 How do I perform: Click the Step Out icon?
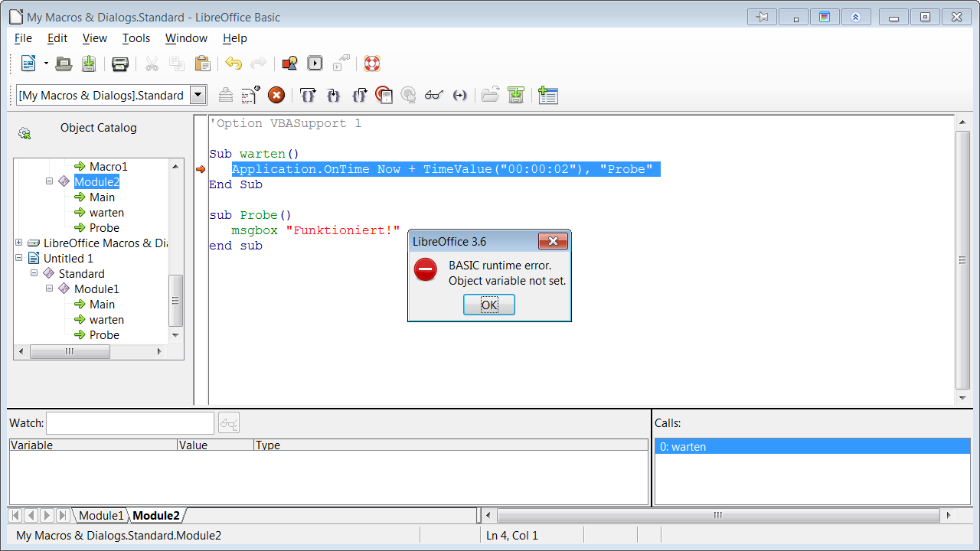359,95
